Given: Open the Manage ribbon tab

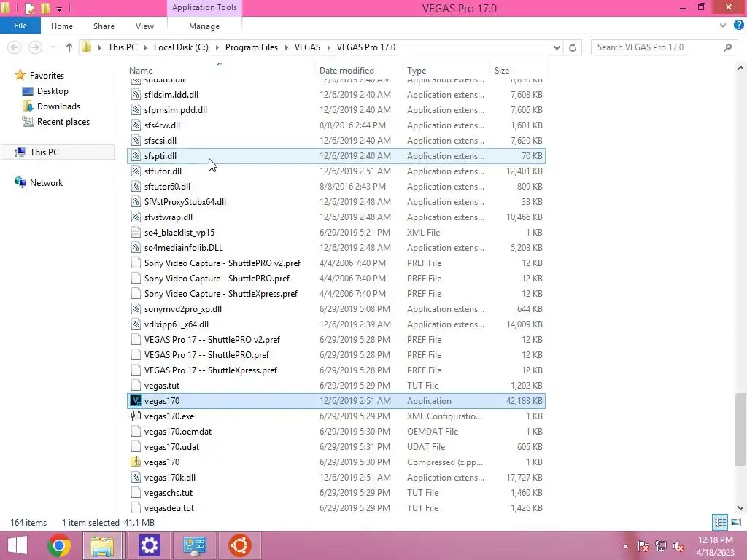Looking at the screenshot, I should click(204, 26).
